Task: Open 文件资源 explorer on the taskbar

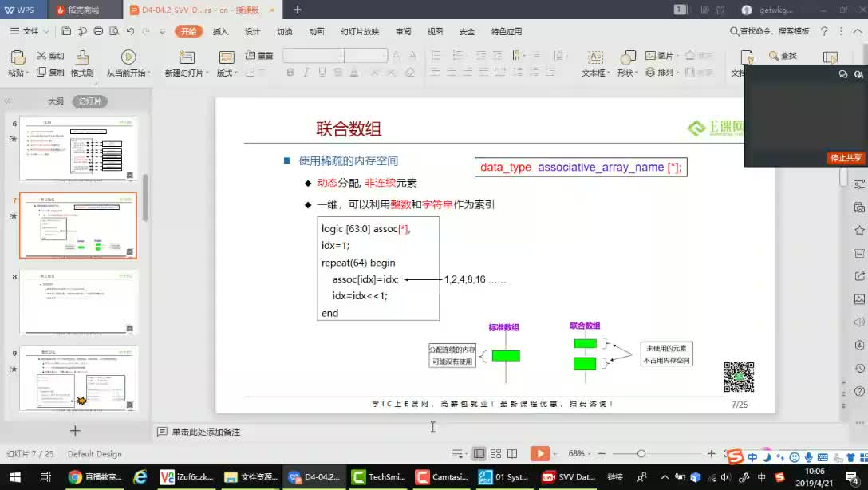Action: click(251, 476)
